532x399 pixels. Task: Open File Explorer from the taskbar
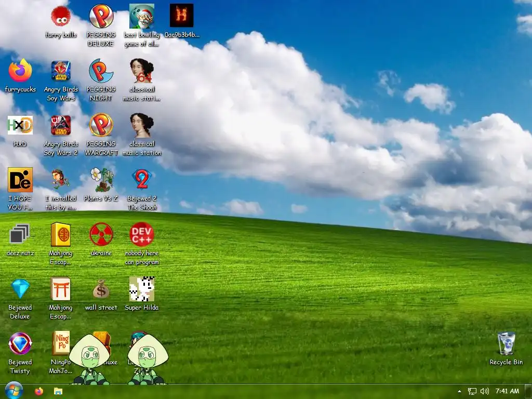pos(58,391)
